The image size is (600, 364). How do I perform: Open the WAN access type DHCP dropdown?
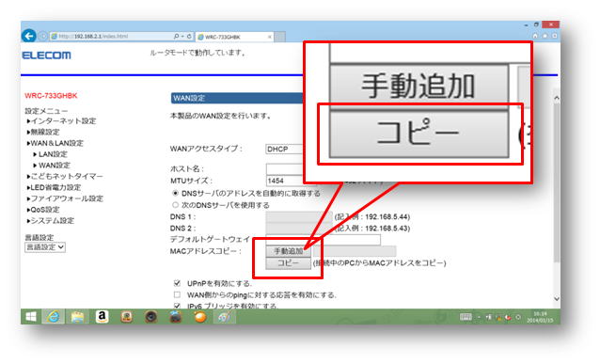285,149
